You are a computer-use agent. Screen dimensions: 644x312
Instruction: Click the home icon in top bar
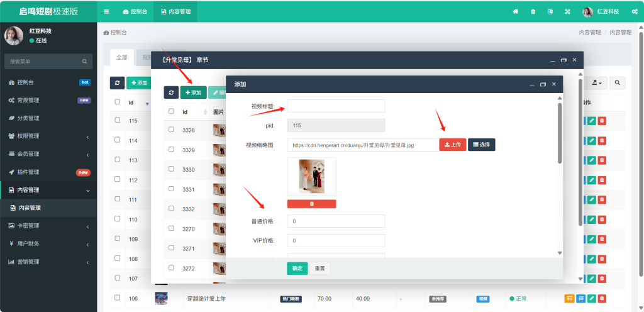coord(516,11)
